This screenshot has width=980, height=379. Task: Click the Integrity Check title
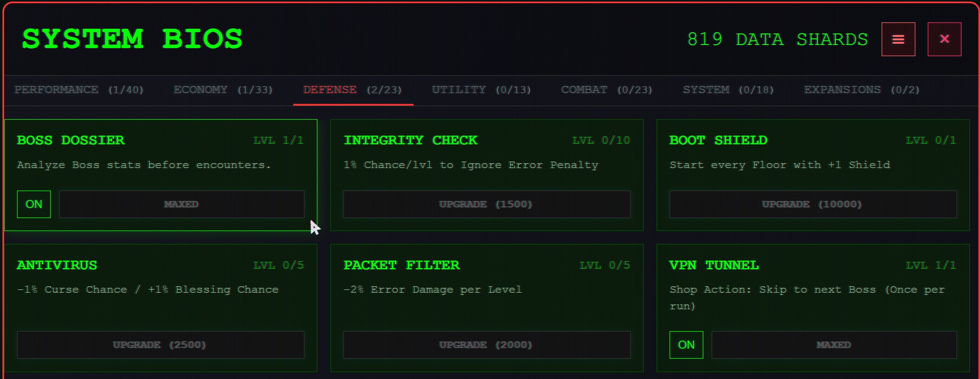411,140
